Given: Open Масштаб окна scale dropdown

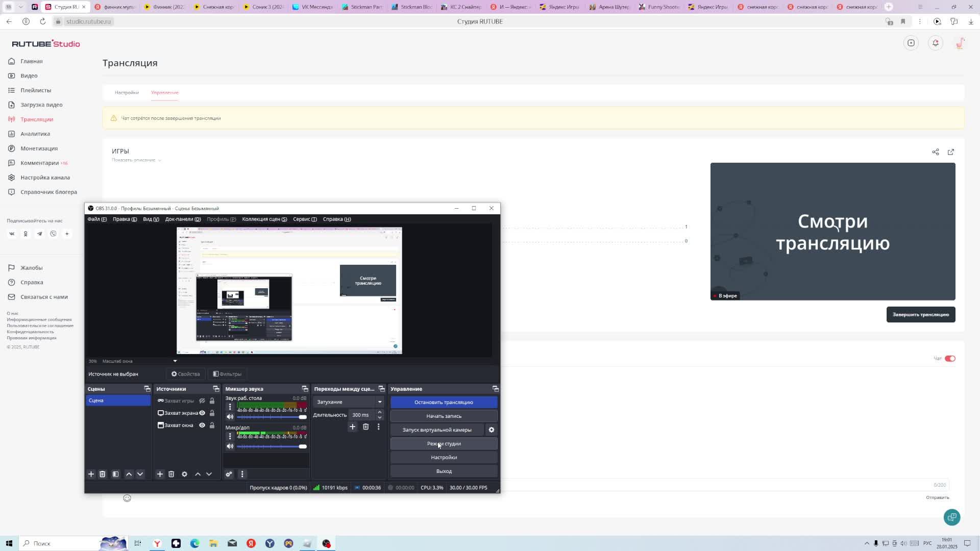Looking at the screenshot, I should tap(175, 361).
